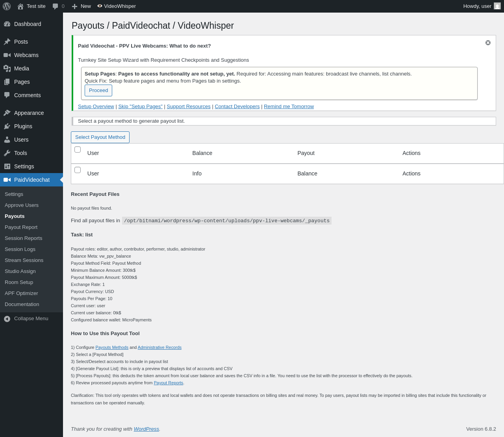The height and width of the screenshot is (437, 504).
Task: Click the Tools wrench icon
Action: 7,153
